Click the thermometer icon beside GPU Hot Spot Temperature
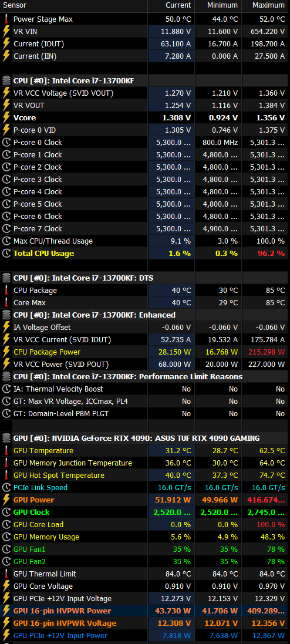The image size is (290, 644). [x=6, y=475]
